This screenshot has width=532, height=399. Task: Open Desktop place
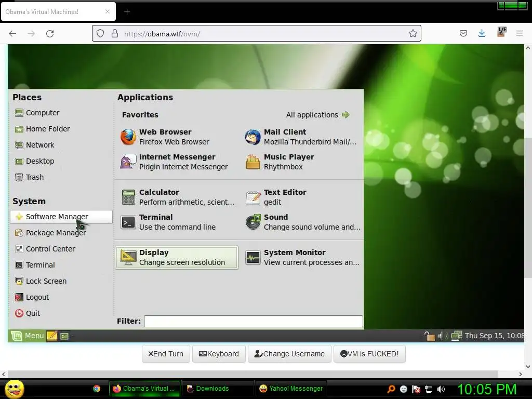click(35, 161)
